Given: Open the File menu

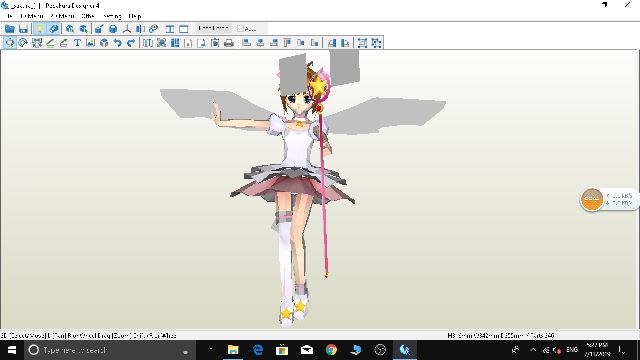Looking at the screenshot, I should [x=10, y=16].
